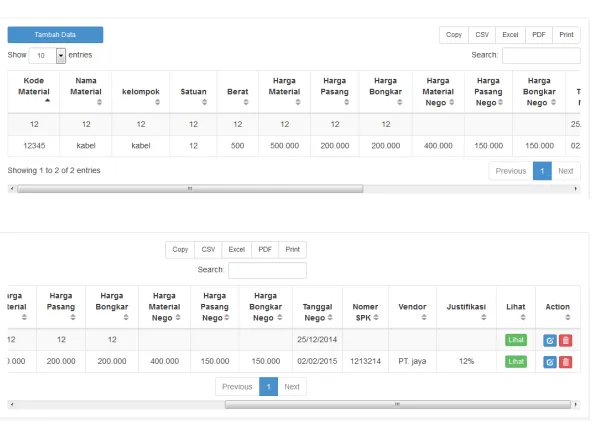594x430 pixels.
Task: Click upper scrollbar left arrow
Action: [12, 189]
